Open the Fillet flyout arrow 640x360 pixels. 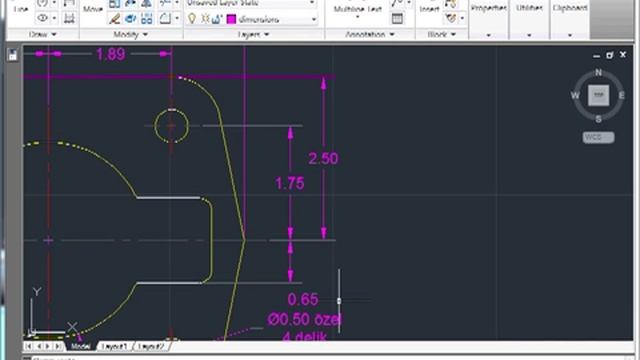click(x=177, y=18)
